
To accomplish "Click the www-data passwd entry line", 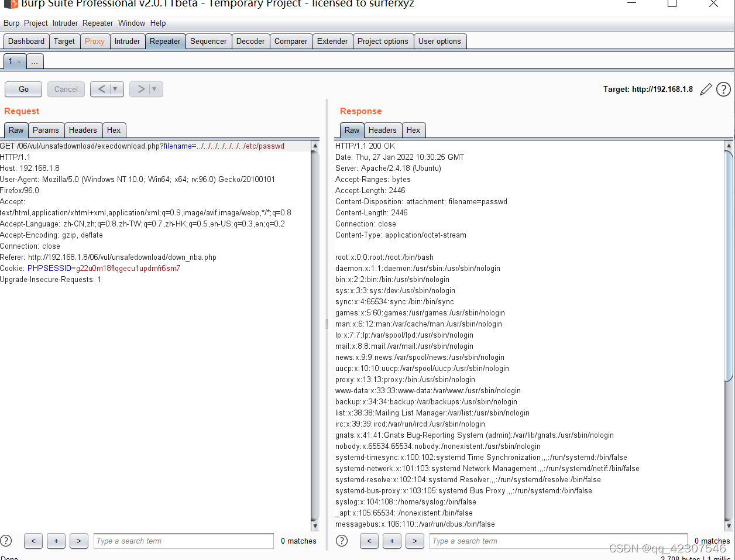I will pos(428,391).
